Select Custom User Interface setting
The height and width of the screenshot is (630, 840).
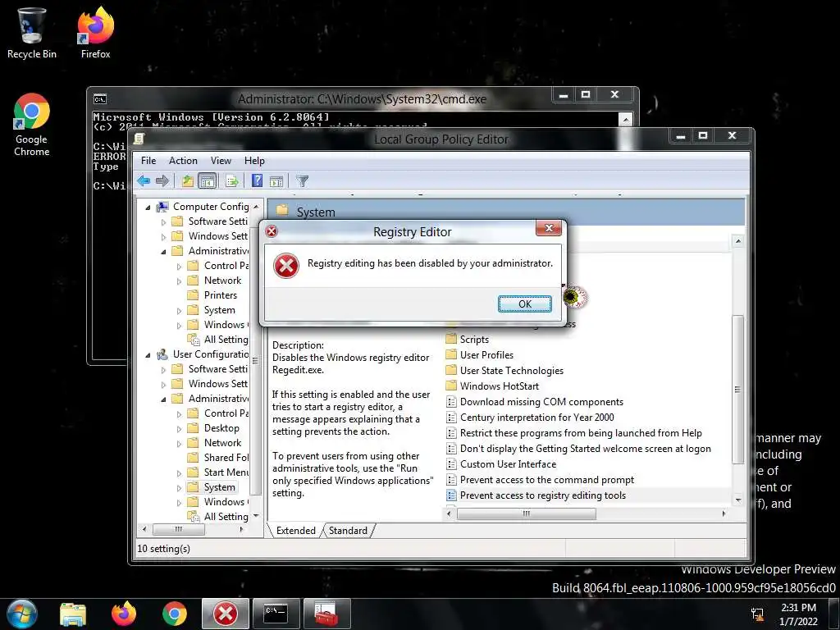[508, 464]
